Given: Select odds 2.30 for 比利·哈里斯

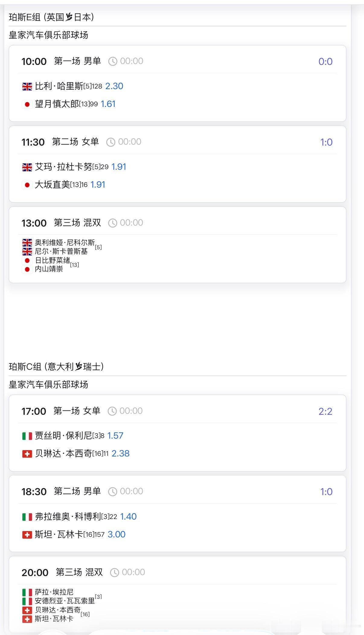Looking at the screenshot, I should coord(114,86).
